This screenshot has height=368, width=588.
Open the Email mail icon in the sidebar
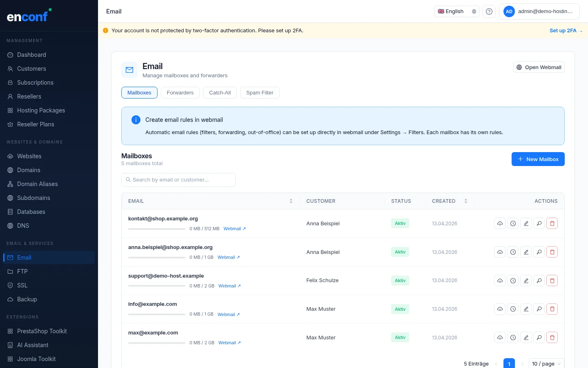click(9, 258)
